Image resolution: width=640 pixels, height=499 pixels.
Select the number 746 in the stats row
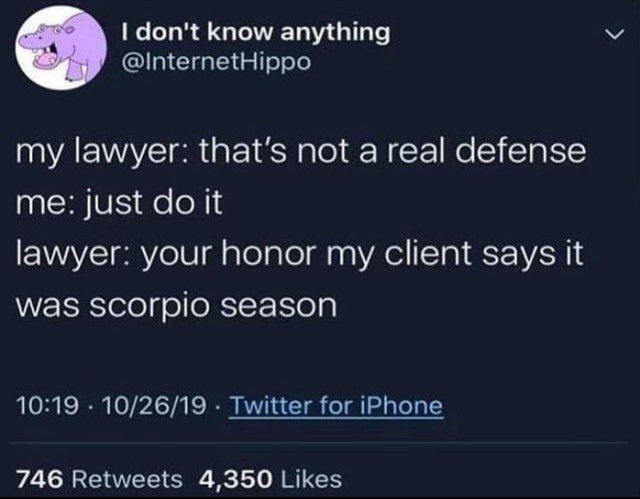tap(40, 479)
